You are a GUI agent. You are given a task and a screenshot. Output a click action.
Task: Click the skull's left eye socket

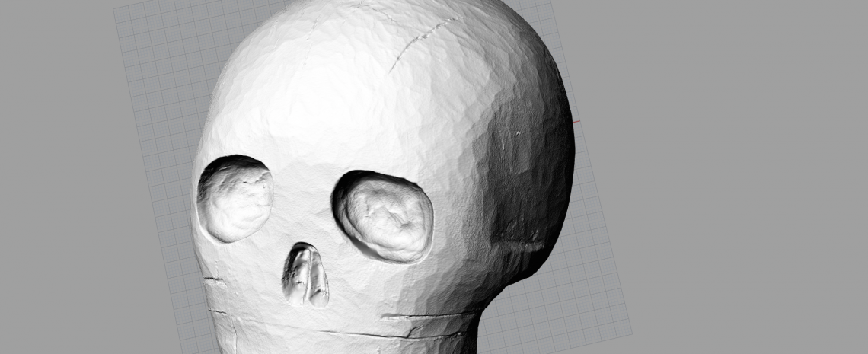235,199
